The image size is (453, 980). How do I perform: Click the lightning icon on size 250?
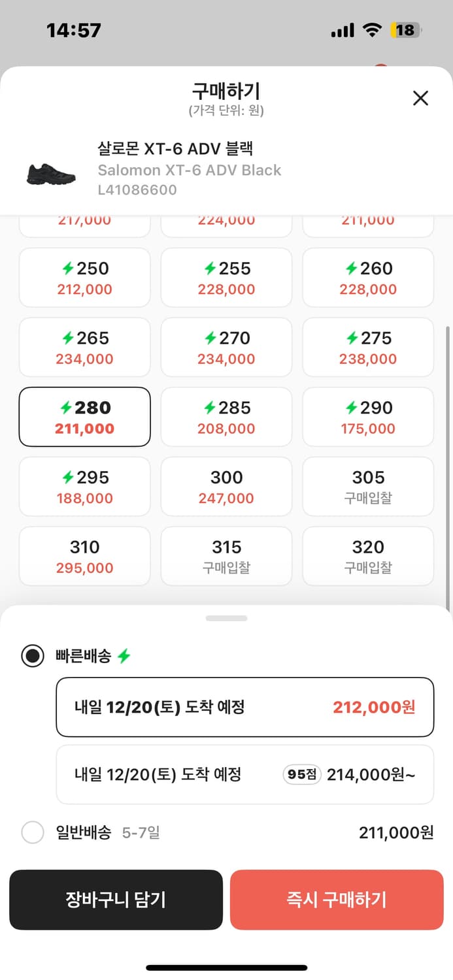pyautogui.click(x=67, y=268)
